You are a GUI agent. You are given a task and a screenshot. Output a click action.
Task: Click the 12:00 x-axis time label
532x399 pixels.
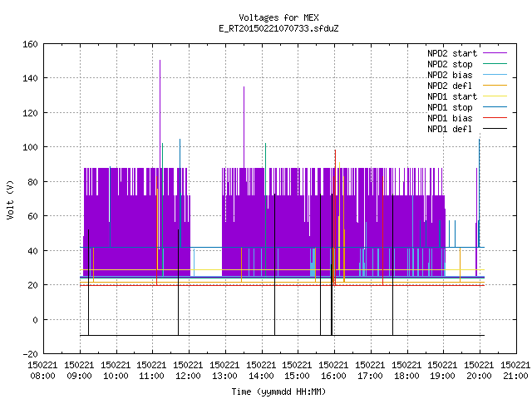coord(188,376)
